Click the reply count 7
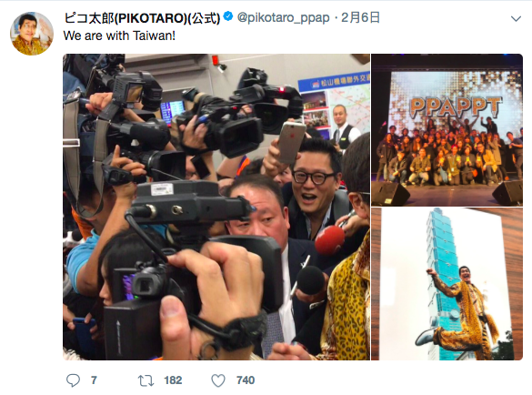Image resolution: width=532 pixels, height=395 pixels. [x=94, y=380]
